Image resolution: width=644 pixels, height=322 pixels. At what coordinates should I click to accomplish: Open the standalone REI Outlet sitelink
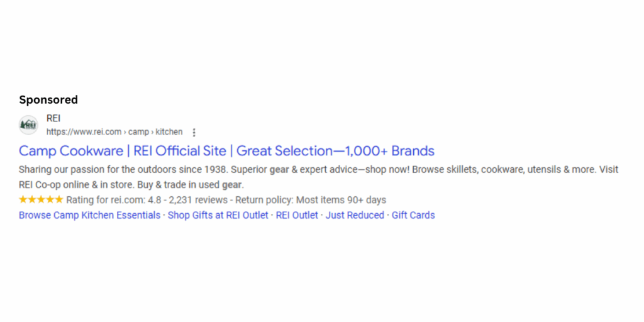(297, 215)
